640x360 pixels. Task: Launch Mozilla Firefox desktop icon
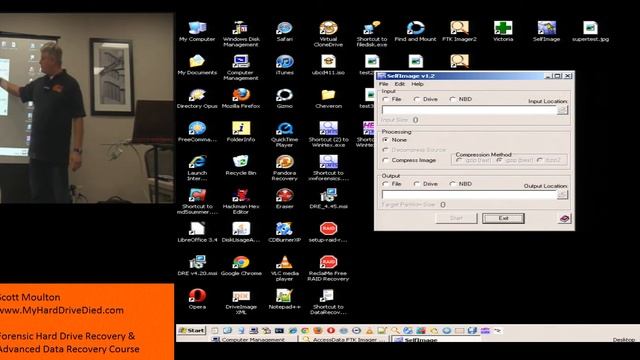pos(241,98)
